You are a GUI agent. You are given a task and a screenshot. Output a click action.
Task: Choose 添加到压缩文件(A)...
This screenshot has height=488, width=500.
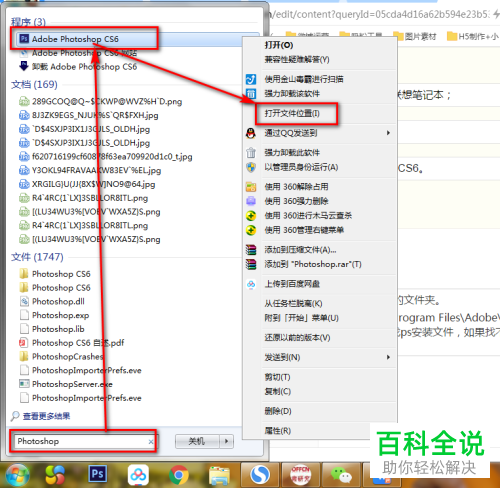tap(300, 250)
